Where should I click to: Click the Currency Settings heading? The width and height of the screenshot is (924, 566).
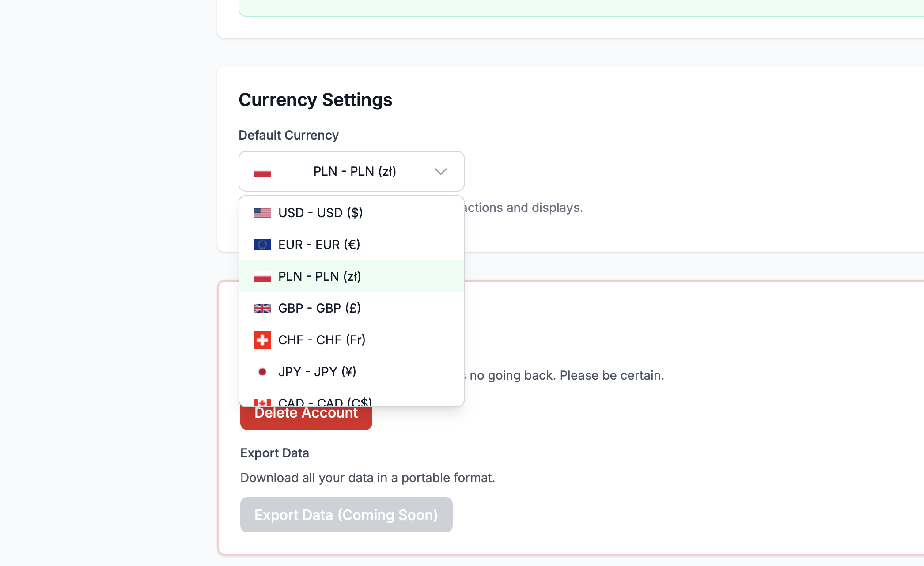point(315,100)
